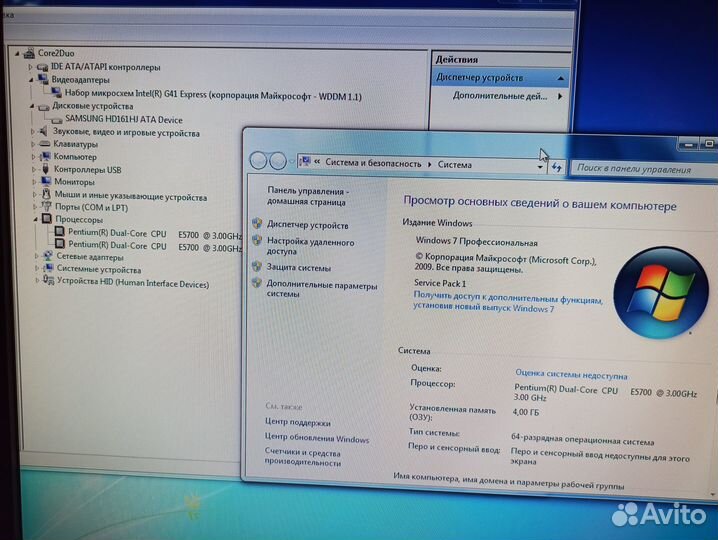The image size is (718, 540).
Task: Select SAMSUNG HD161HJ ATA Device text
Action: coord(124,120)
